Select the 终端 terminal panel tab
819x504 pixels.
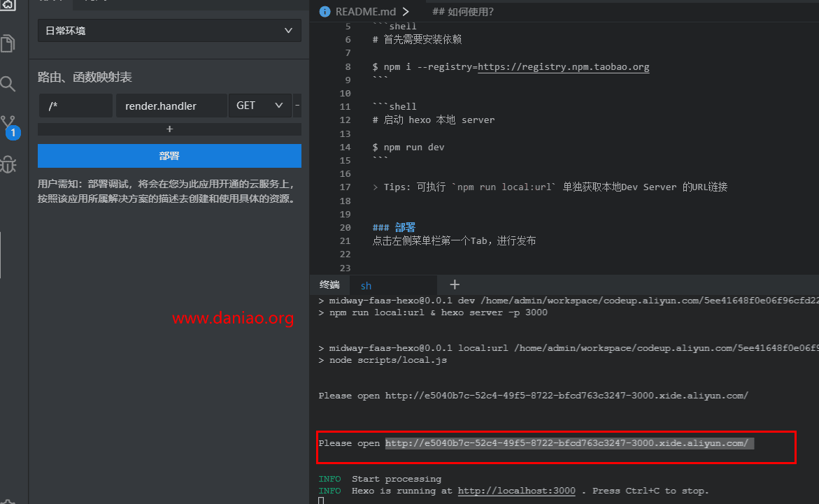point(329,285)
